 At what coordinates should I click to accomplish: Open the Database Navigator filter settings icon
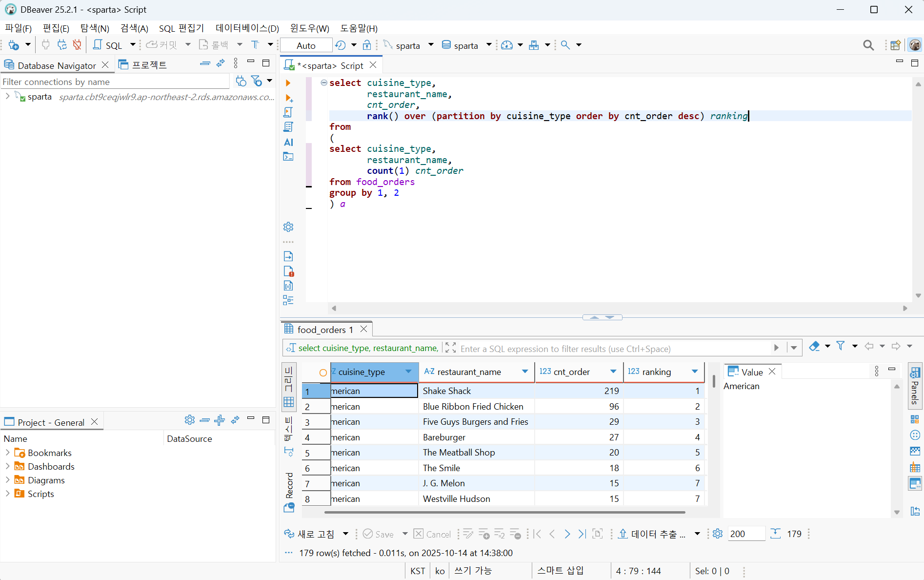(x=257, y=81)
